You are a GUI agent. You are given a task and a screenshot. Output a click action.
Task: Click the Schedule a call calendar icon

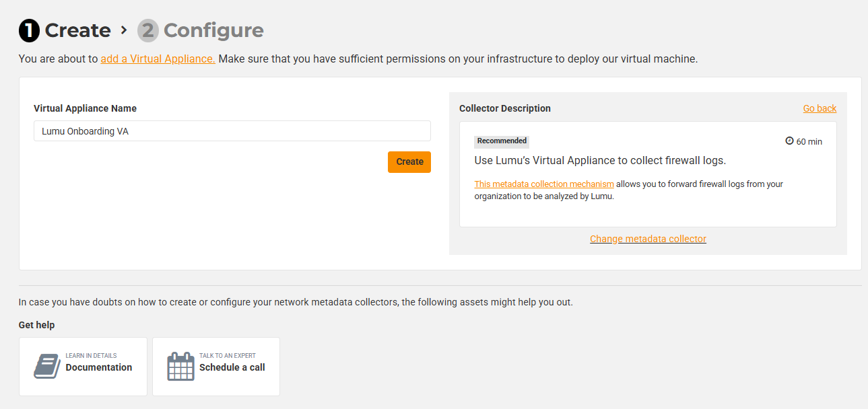tap(180, 367)
